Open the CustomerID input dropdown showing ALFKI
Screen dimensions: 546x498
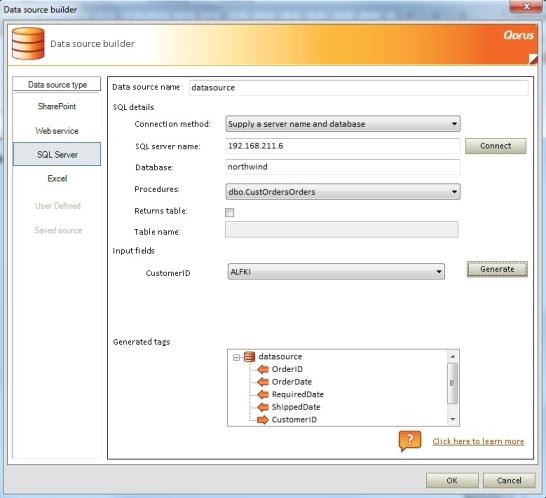point(336,272)
